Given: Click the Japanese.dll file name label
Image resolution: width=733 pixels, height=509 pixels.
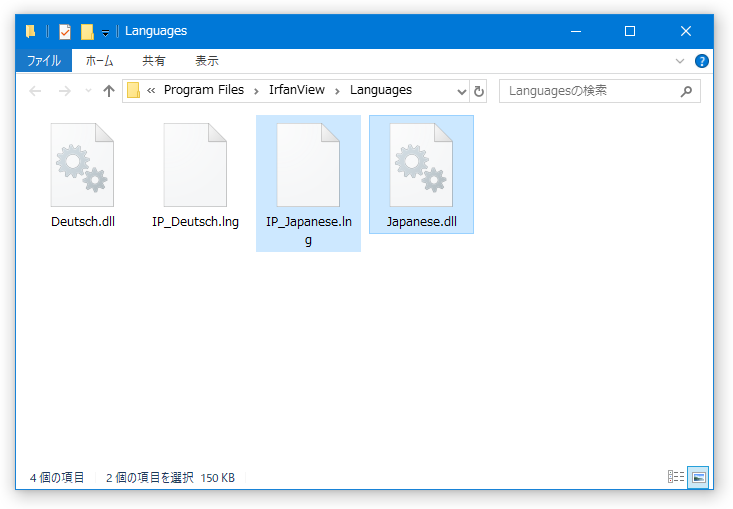Looking at the screenshot, I should coord(422,222).
